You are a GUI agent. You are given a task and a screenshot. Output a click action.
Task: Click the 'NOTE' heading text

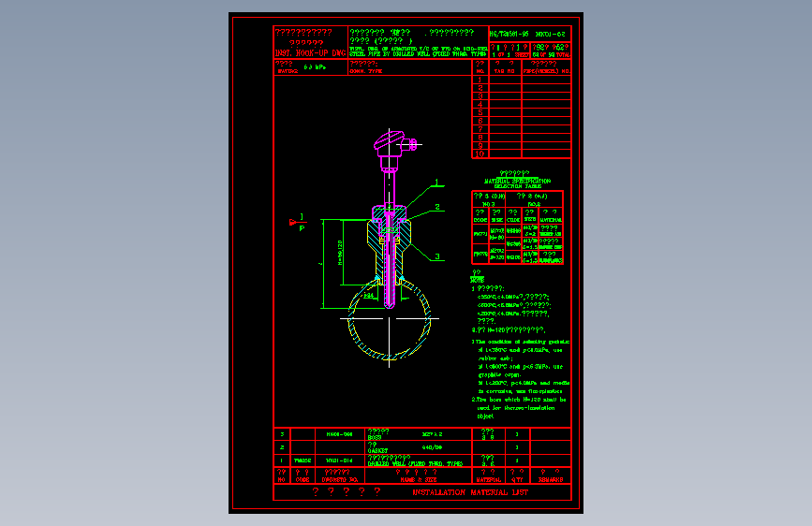477,280
